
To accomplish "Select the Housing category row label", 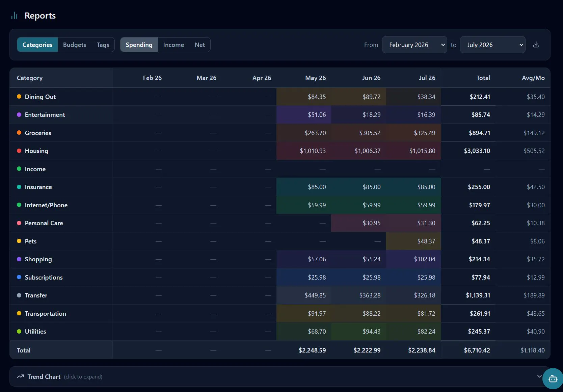I will [x=36, y=151].
